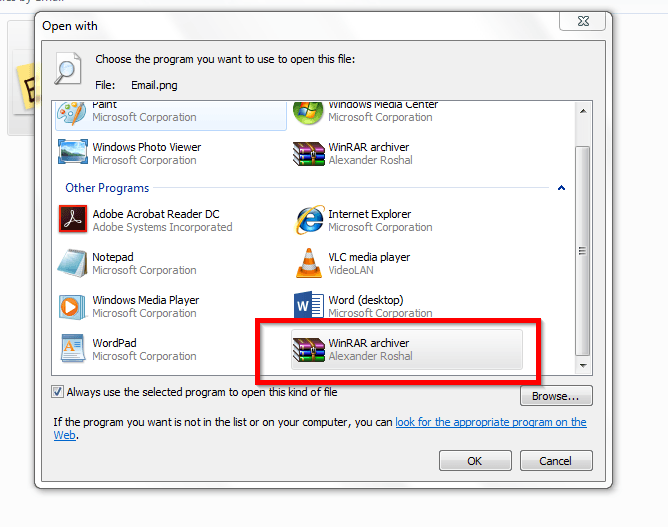Viewport: 668px width, 527px height.
Task: Click the Notepad name text
Action: pyautogui.click(x=113, y=257)
